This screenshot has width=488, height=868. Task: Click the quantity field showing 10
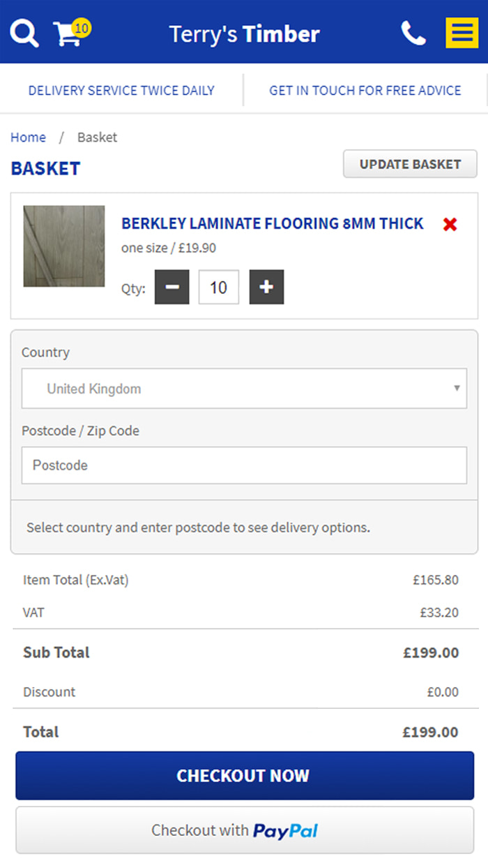pyautogui.click(x=219, y=287)
